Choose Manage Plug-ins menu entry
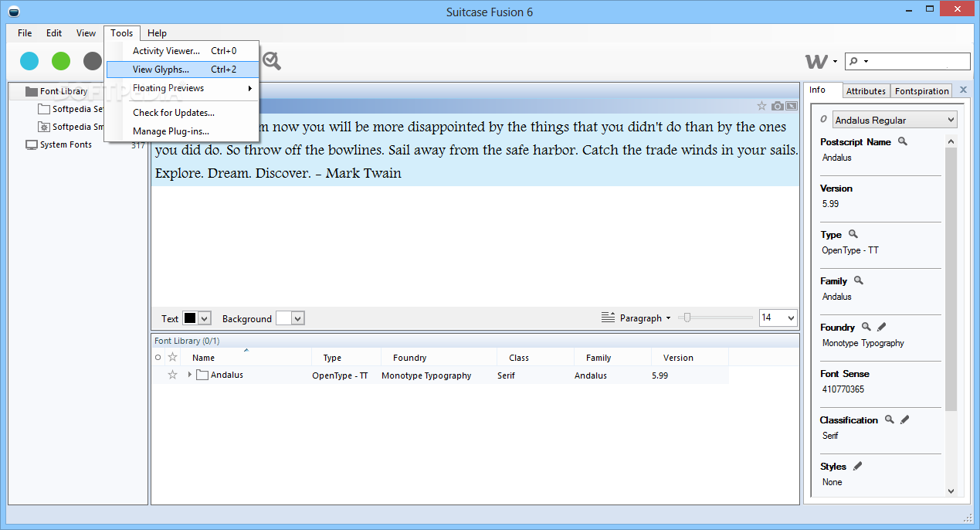 coord(182,131)
